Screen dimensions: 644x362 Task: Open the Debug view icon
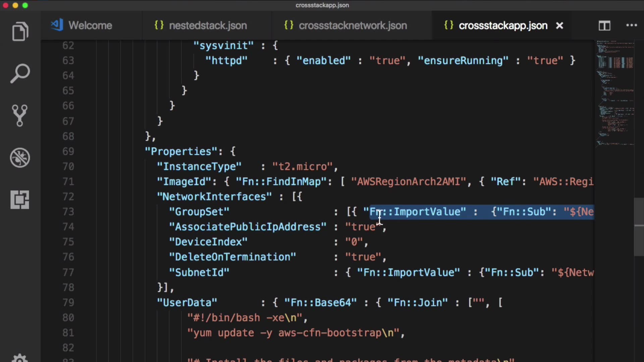20,158
